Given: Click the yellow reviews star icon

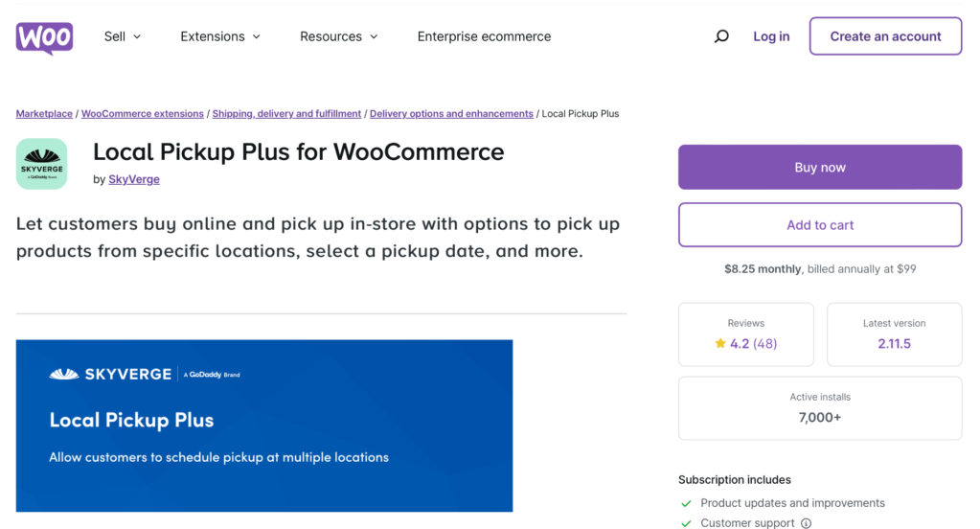Looking at the screenshot, I should [x=720, y=343].
